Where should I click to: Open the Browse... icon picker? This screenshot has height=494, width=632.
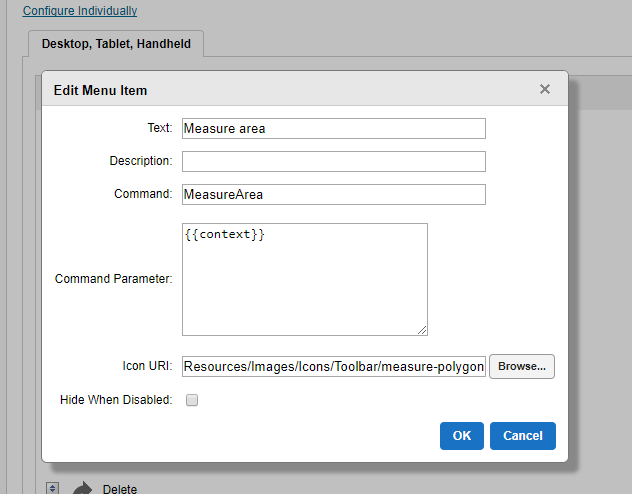(522, 366)
